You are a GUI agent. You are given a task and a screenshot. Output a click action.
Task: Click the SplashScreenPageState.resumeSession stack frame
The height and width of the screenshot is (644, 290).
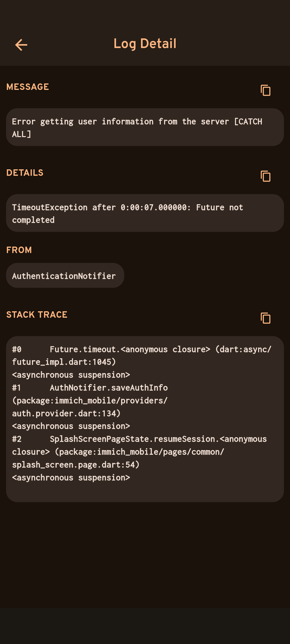(x=158, y=439)
